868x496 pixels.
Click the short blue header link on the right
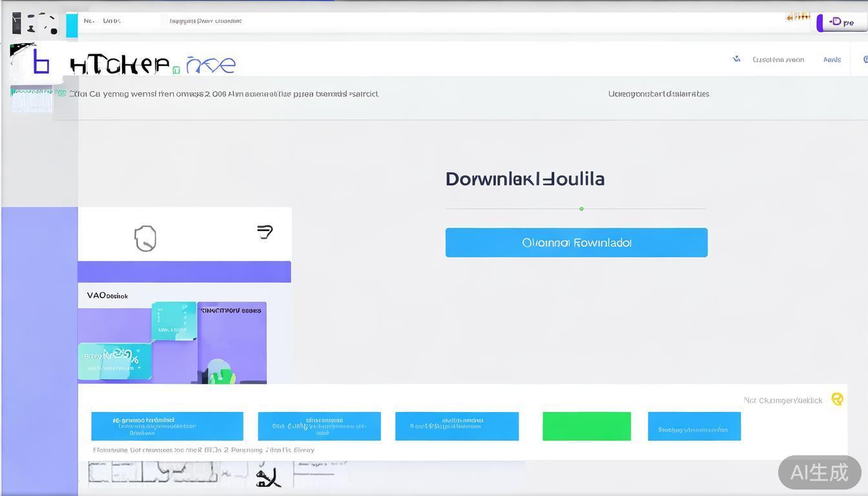pyautogui.click(x=832, y=59)
